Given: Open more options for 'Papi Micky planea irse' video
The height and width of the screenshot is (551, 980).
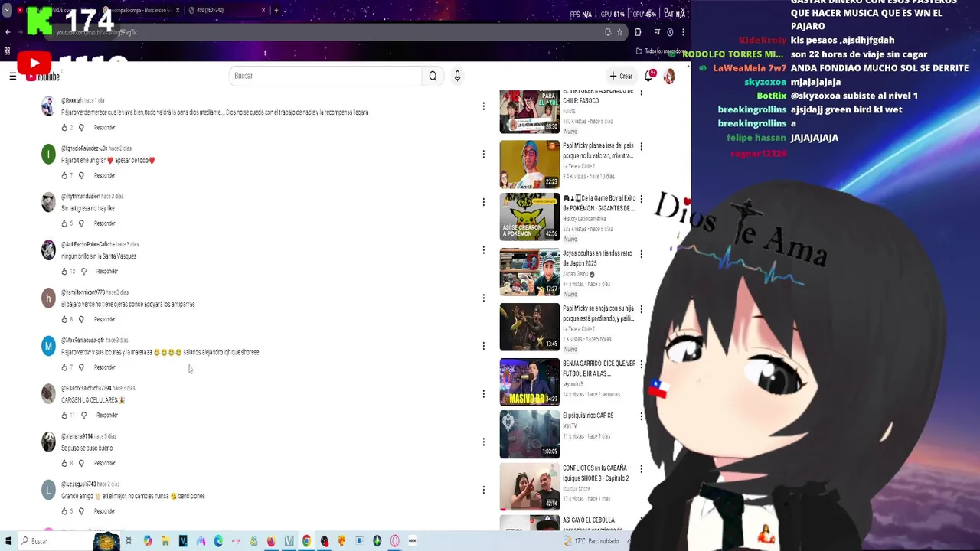Looking at the screenshot, I should [641, 146].
